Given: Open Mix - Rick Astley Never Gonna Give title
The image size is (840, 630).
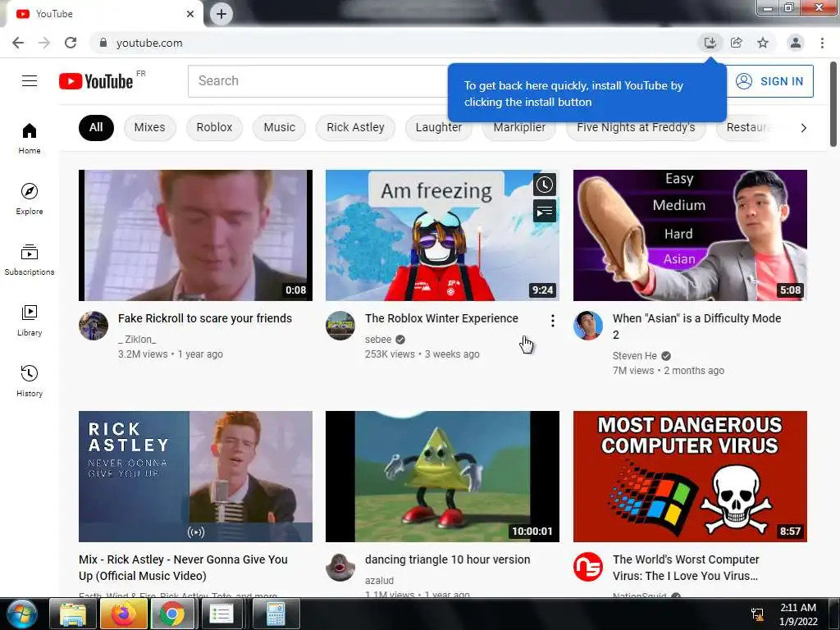Looking at the screenshot, I should coord(183,568).
